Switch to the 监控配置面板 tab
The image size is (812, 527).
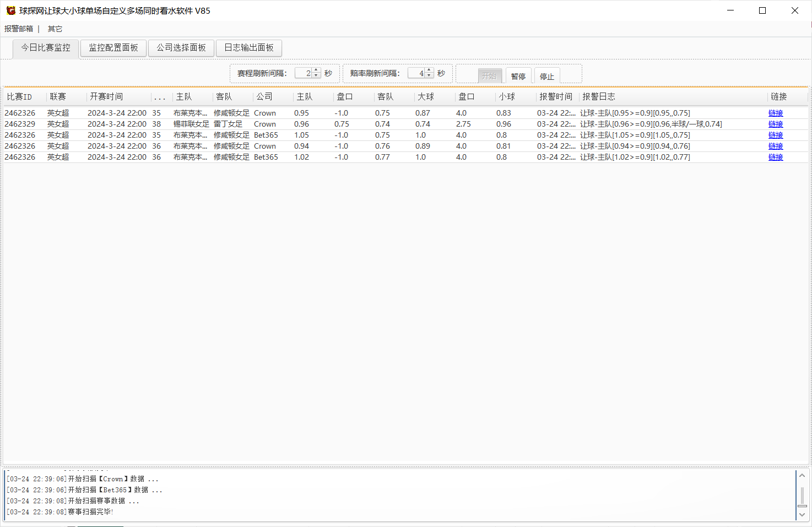coord(113,48)
